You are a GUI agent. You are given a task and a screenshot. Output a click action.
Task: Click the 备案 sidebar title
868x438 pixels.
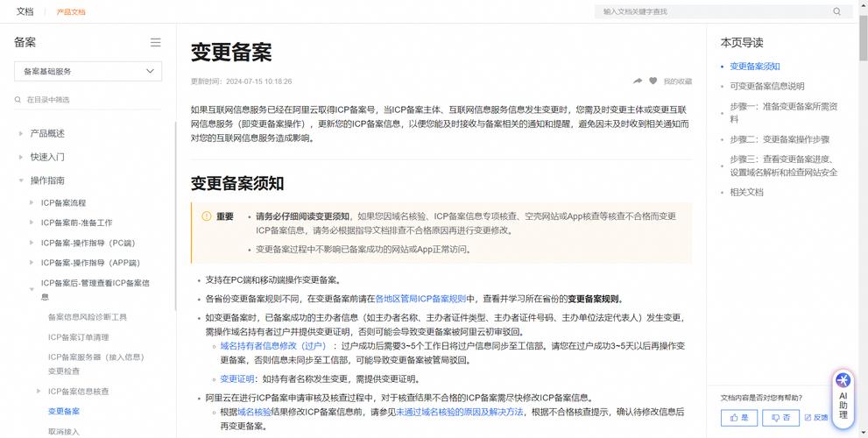point(25,43)
